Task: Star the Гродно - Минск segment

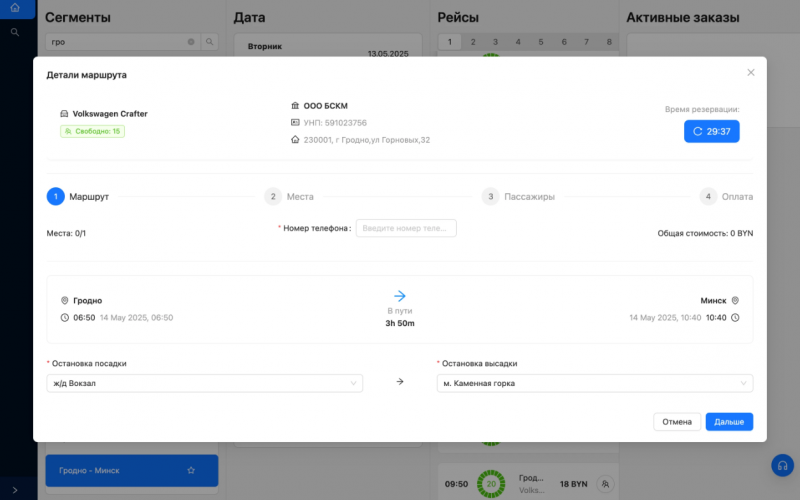Action: [191, 470]
